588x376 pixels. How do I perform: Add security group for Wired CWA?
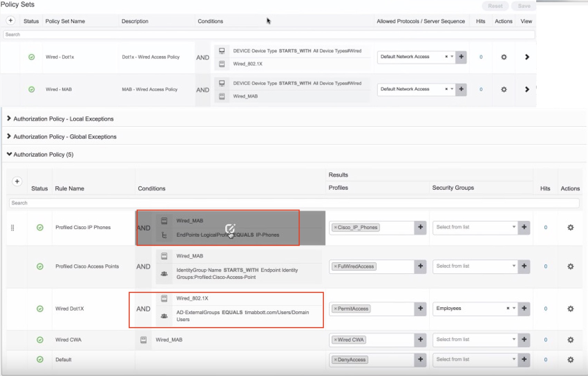(x=524, y=340)
